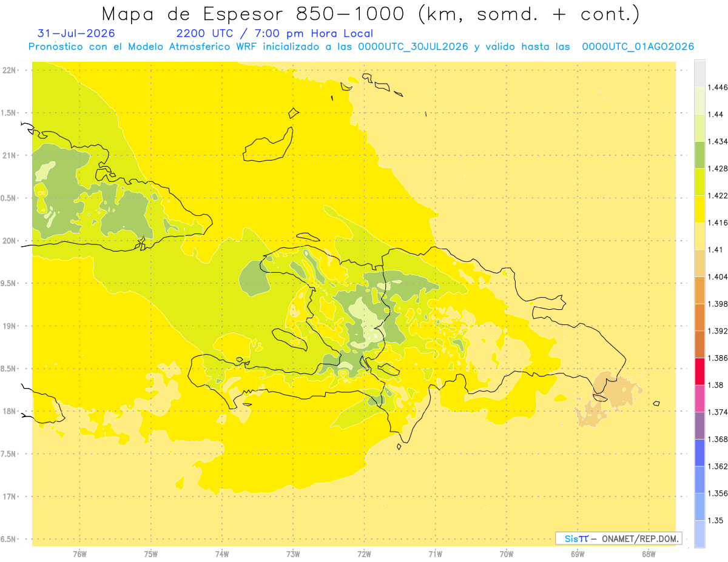Click the grey legend band above 1.446
Viewport: 728px width, 562px height.
tap(699, 73)
